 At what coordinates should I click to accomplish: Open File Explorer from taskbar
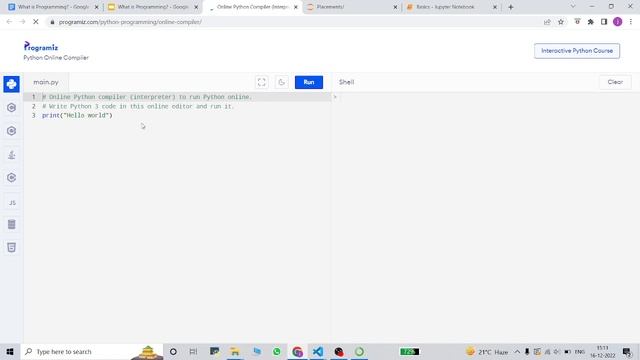[x=235, y=351]
